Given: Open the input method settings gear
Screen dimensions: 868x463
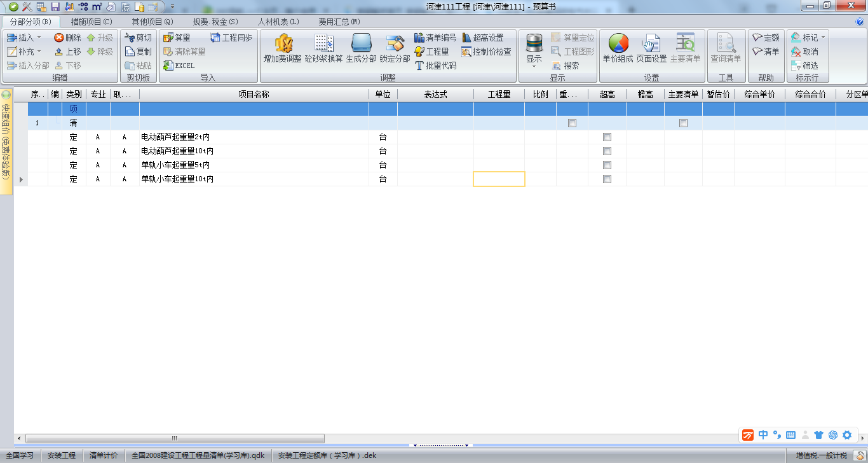Looking at the screenshot, I should tap(847, 435).
